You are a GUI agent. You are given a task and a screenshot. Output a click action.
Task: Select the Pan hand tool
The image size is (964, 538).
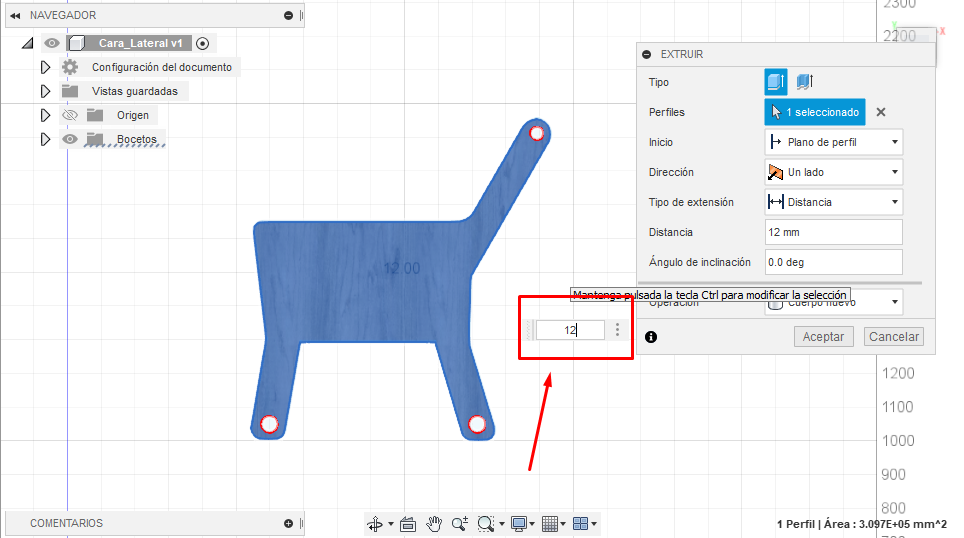tap(434, 524)
